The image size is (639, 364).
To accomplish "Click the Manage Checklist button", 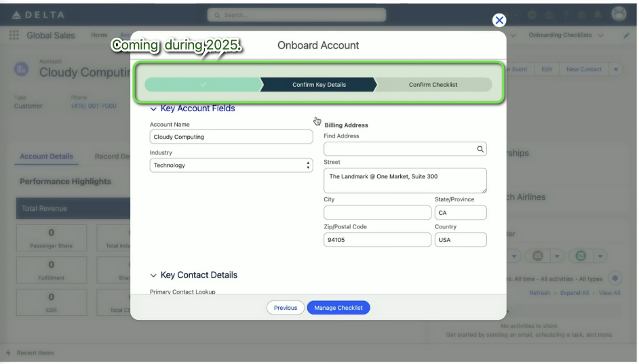I will tap(338, 308).
